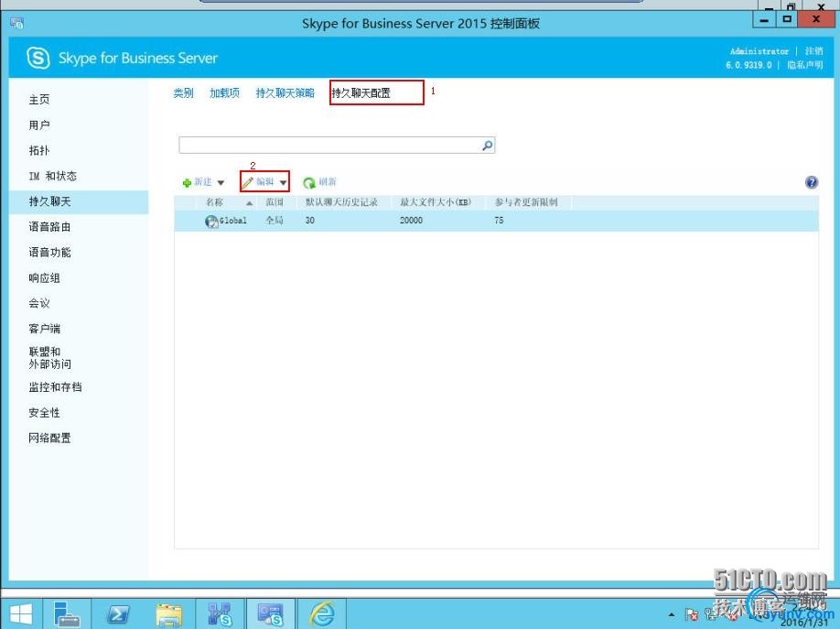Viewport: 840px width, 629px height.
Task: Open 拓扑 in the sidebar
Action: point(39,150)
